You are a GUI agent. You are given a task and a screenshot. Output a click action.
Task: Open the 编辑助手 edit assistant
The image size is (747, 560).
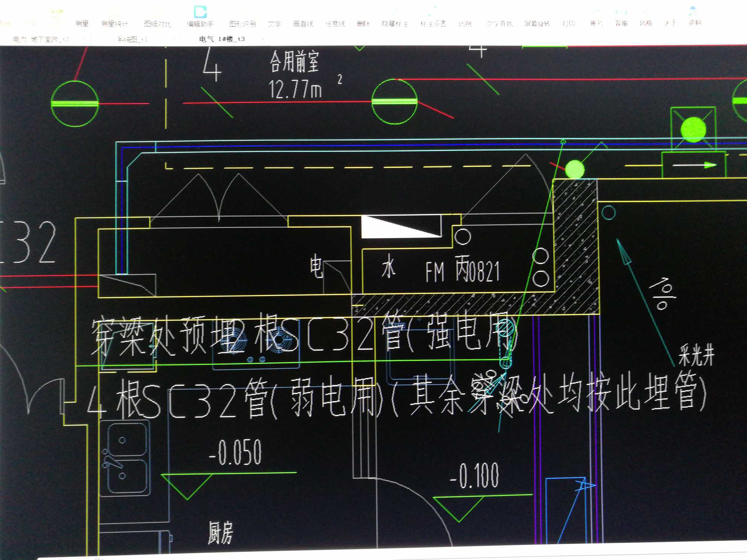tap(200, 17)
